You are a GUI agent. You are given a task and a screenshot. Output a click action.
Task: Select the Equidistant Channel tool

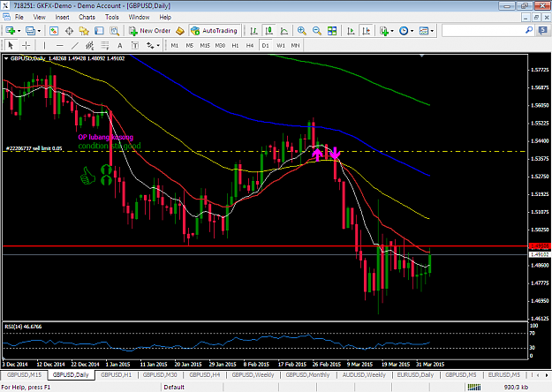tap(90, 45)
